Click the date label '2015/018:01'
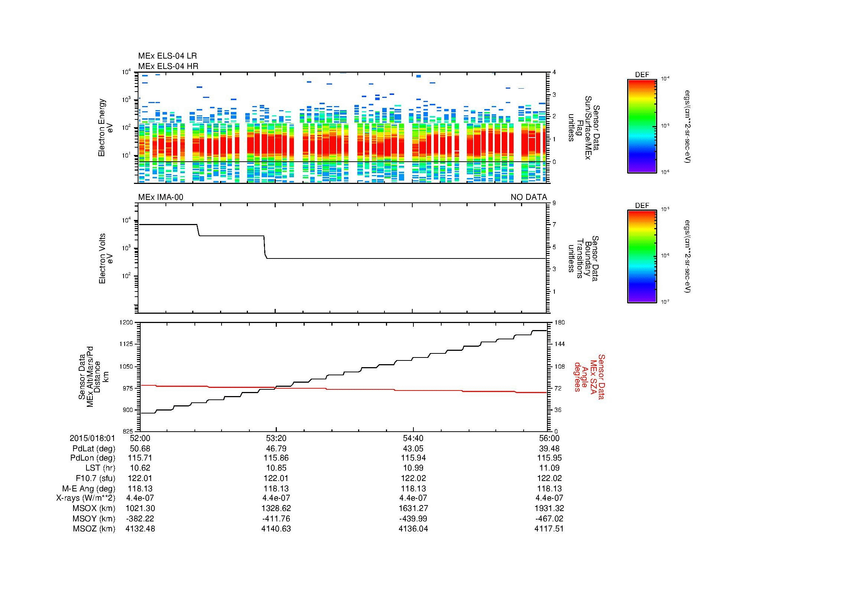This screenshot has height=613, width=868. (x=92, y=438)
